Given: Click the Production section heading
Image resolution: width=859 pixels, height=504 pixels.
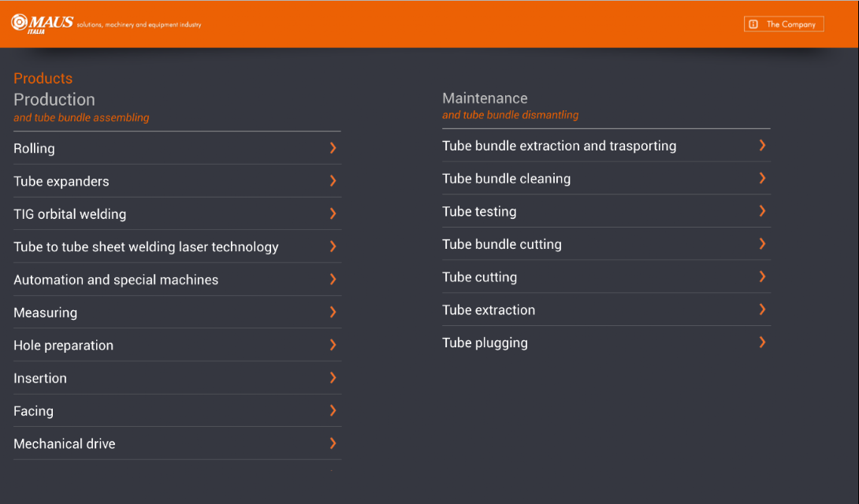Looking at the screenshot, I should point(54,99).
